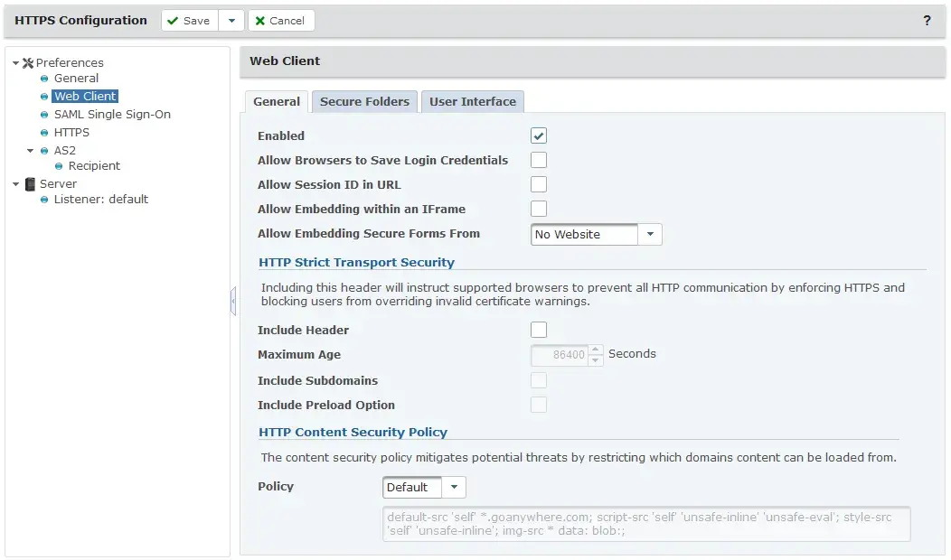Switch to the Secure Folders tab
Screen dimensions: 951x560
(x=364, y=101)
